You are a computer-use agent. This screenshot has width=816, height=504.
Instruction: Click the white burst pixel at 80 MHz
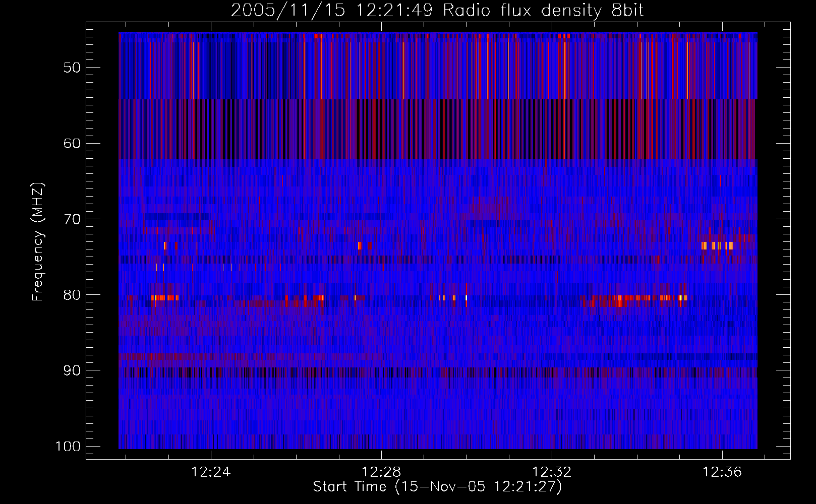click(x=466, y=298)
